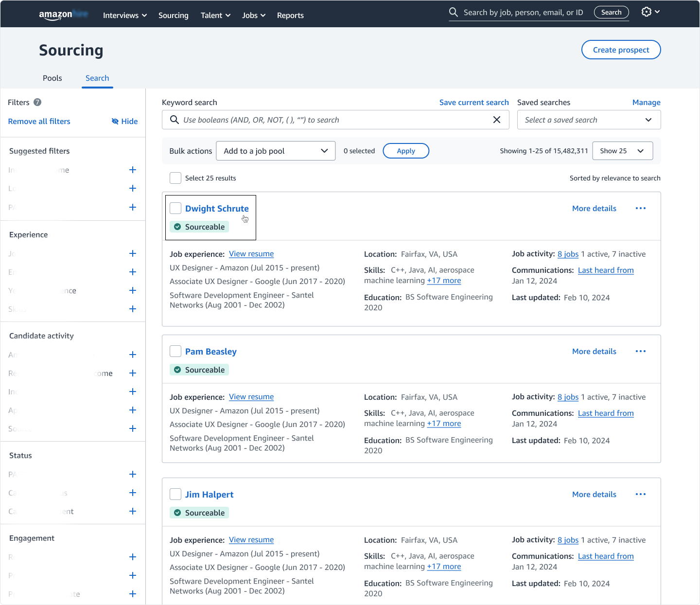This screenshot has width=700, height=605.
Task: Click the Apply bulk action button
Action: click(406, 151)
